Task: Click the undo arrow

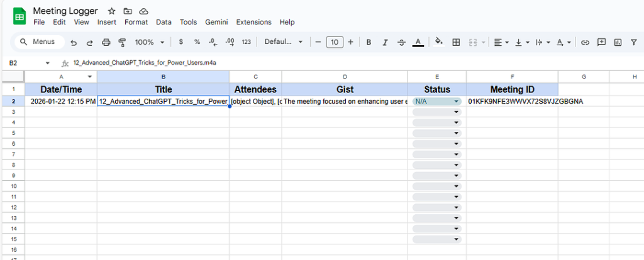Action: (74, 42)
